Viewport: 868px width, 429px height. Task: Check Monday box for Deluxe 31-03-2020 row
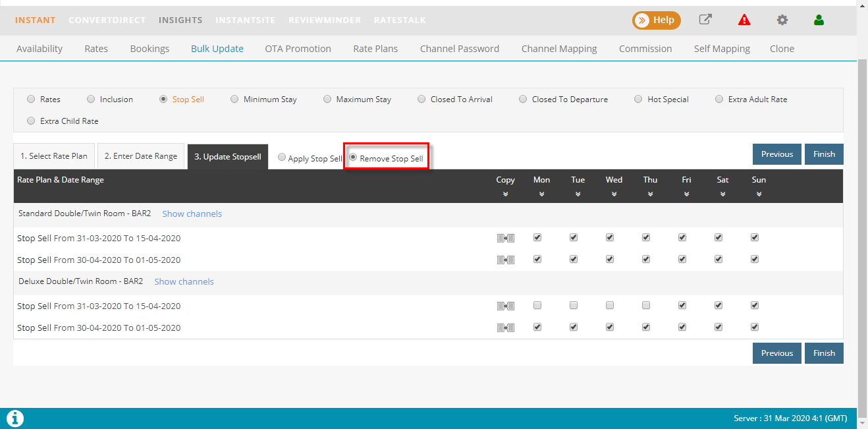(537, 306)
